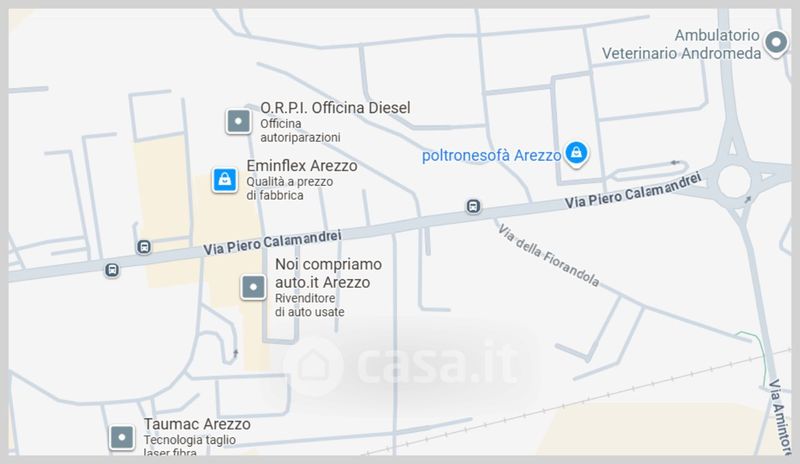Open the Ambulatorio Veterinario Andromeda pin

pos(777,43)
